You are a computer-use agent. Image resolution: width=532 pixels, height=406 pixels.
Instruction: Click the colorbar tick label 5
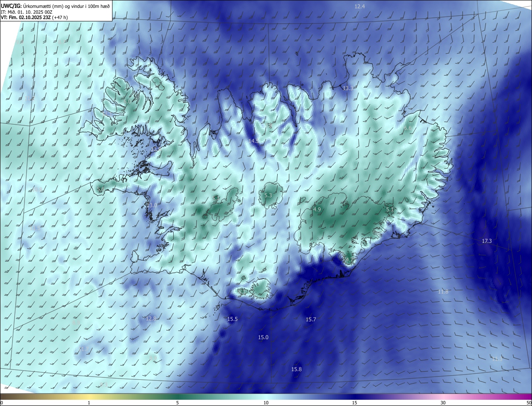tap(177, 403)
